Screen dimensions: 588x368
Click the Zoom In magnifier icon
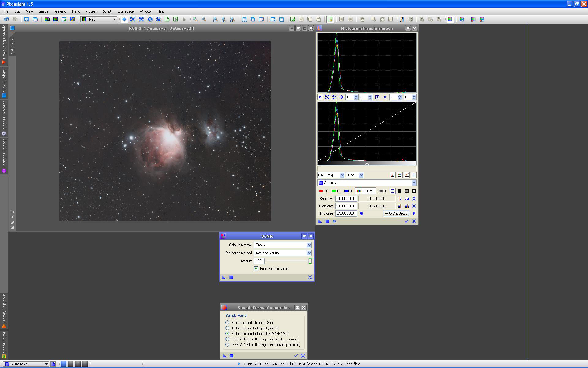(x=195, y=19)
